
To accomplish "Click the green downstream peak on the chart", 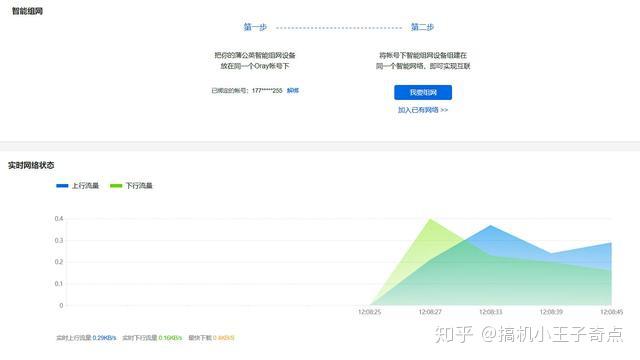I will pos(430,220).
